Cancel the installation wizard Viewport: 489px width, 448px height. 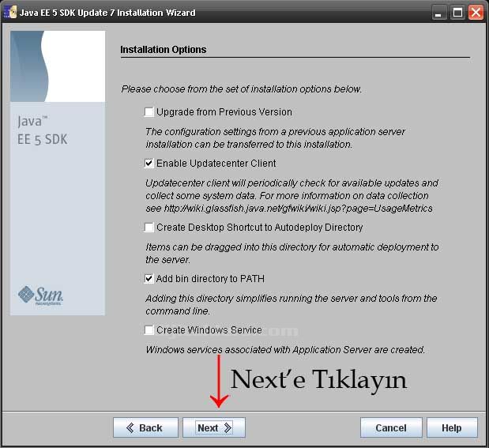pyautogui.click(x=391, y=427)
